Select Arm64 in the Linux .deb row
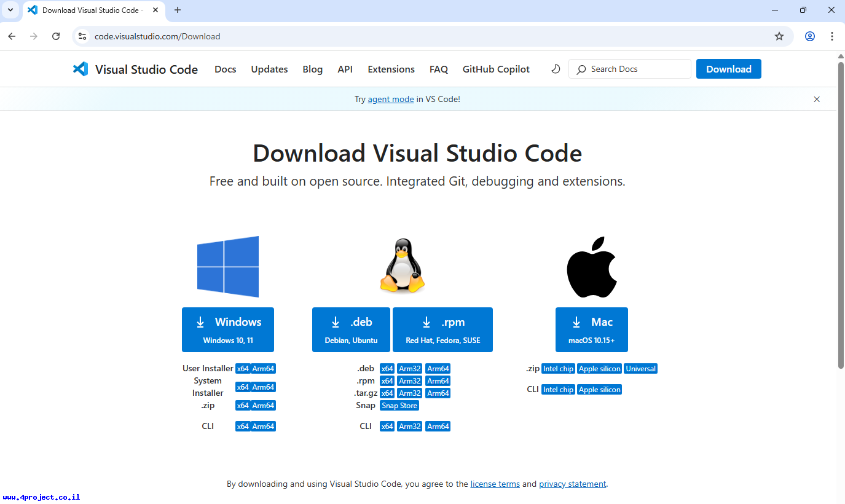The height and width of the screenshot is (504, 845). click(438, 369)
